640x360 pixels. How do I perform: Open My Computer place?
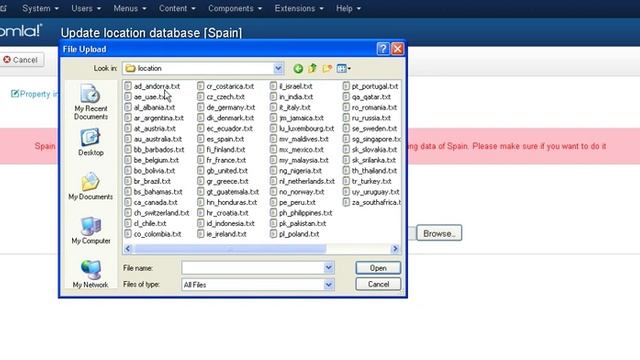tap(91, 230)
